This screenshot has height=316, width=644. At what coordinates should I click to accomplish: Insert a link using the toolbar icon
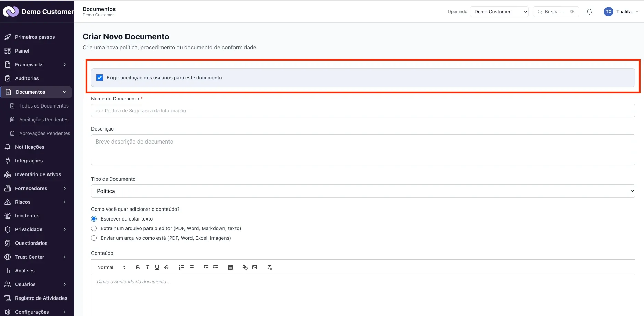pyautogui.click(x=245, y=267)
